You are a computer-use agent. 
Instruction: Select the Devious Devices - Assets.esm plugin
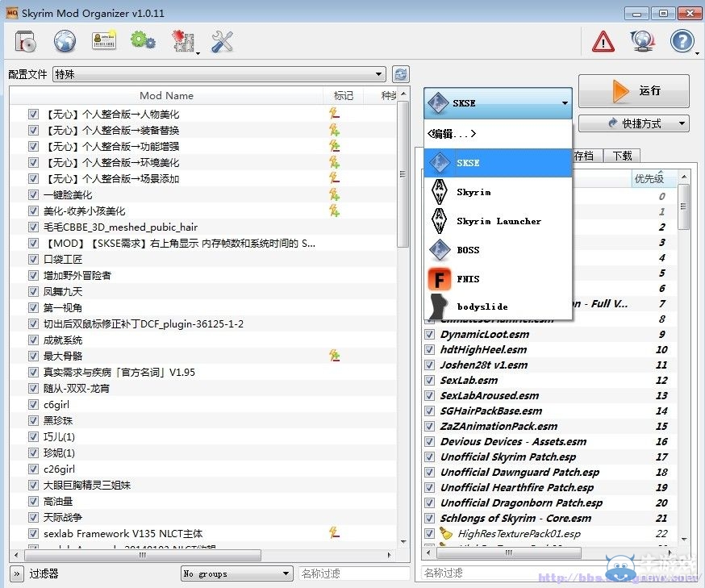pyautogui.click(x=549, y=441)
